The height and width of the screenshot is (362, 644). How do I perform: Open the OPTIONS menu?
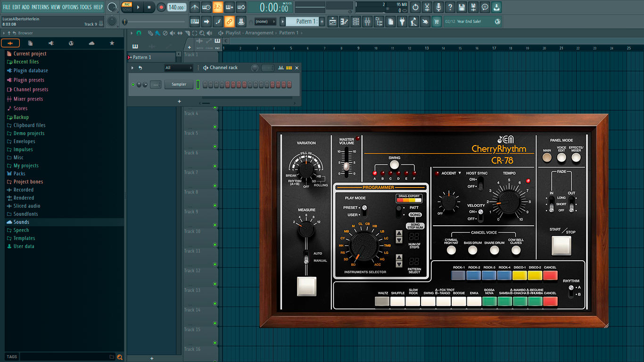(70, 7)
